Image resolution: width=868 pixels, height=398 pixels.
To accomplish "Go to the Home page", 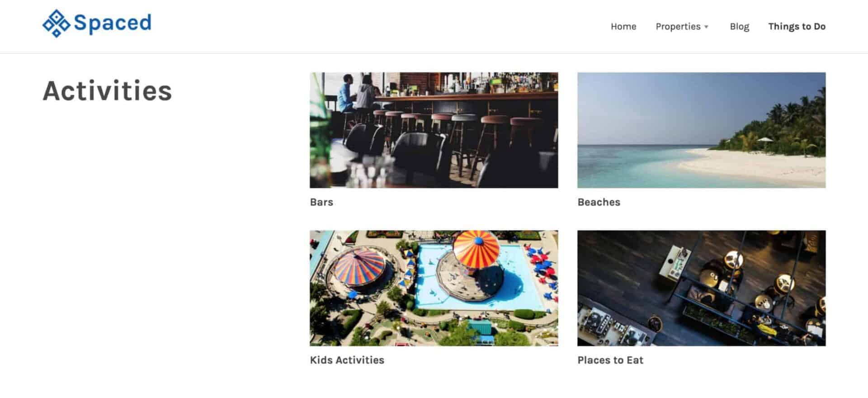I will point(623,26).
